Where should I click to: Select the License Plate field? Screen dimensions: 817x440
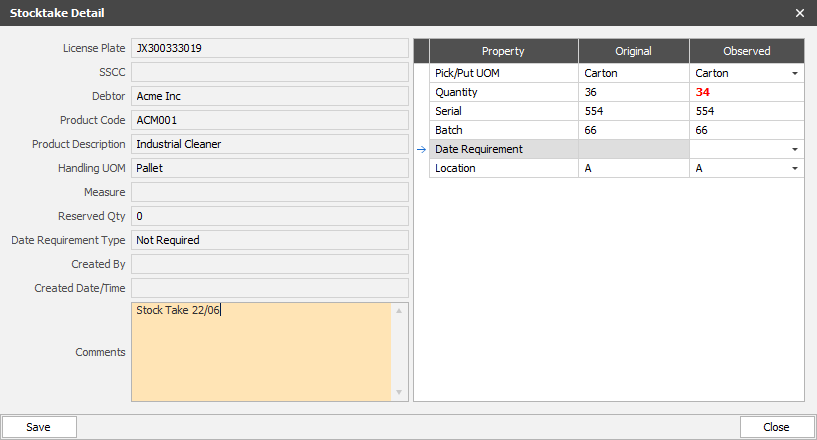pos(269,48)
